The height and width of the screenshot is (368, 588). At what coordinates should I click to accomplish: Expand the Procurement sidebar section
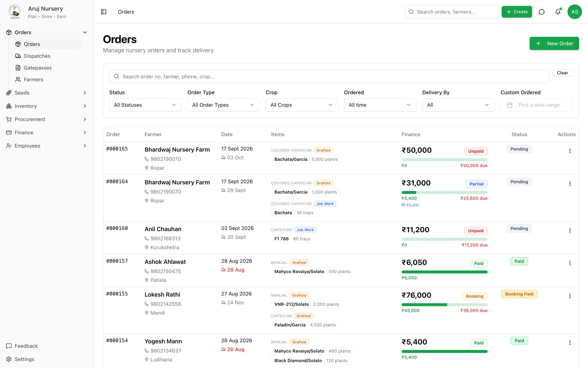pyautogui.click(x=85, y=119)
